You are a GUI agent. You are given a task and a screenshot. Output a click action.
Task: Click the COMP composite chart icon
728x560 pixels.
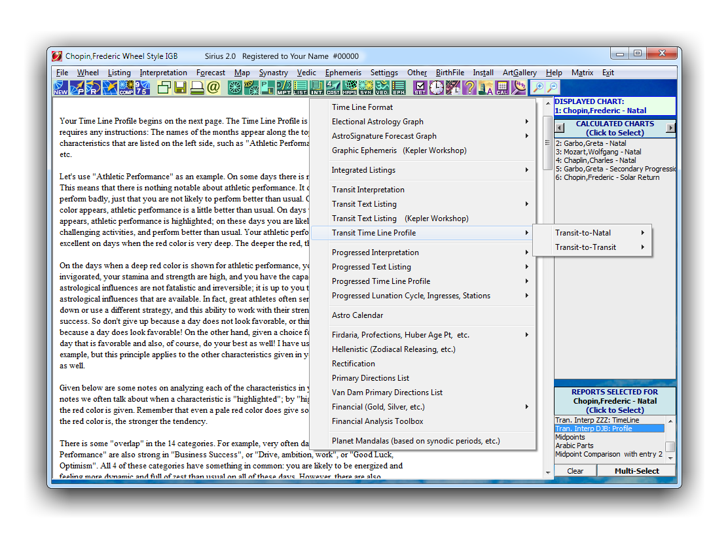click(126, 87)
